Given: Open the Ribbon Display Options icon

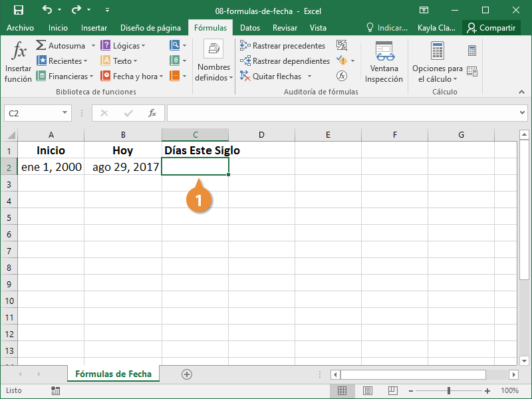Looking at the screenshot, I should click(x=424, y=10).
